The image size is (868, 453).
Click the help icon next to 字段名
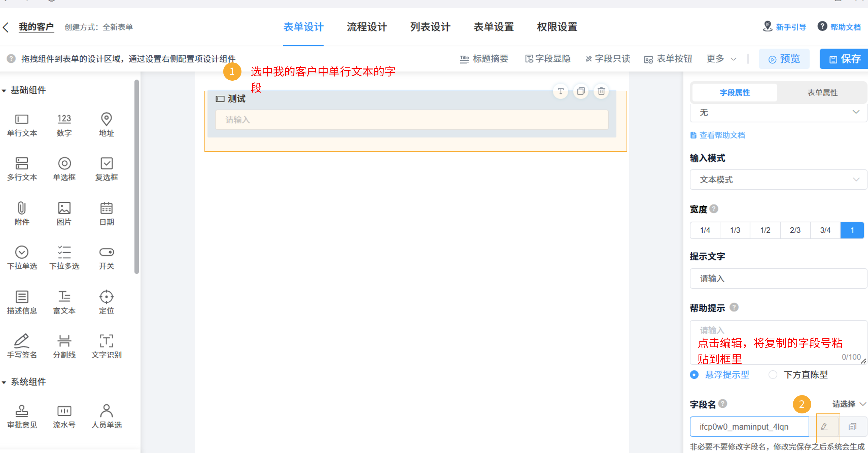tap(722, 404)
